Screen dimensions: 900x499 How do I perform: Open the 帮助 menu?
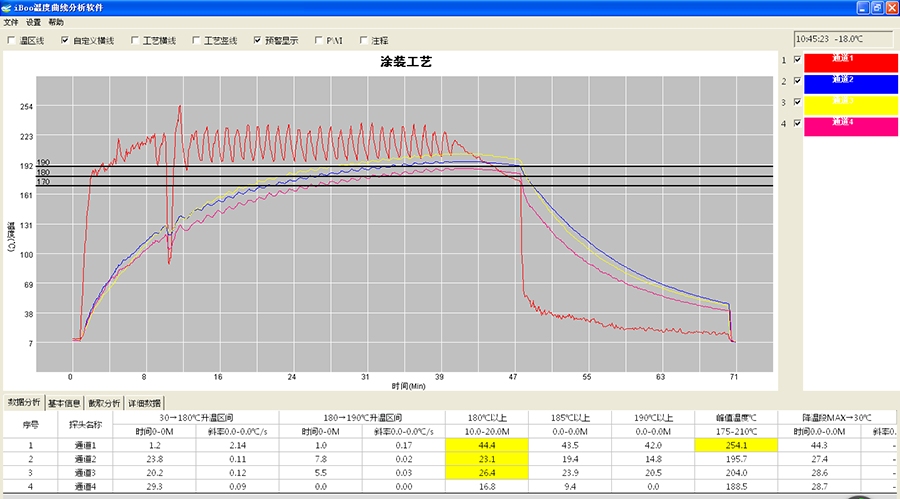coord(56,22)
